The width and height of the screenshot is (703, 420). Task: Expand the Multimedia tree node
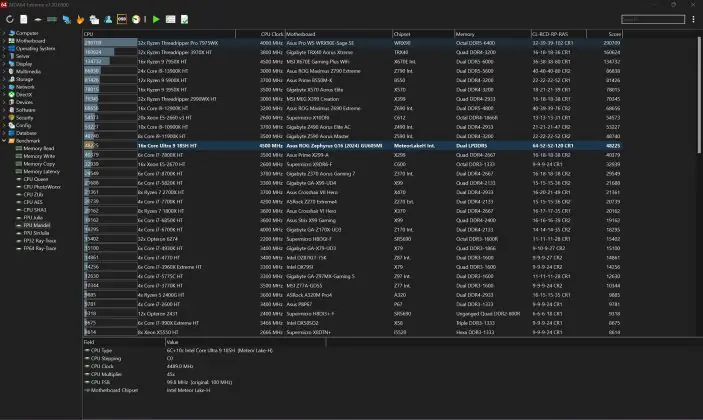(x=4, y=71)
